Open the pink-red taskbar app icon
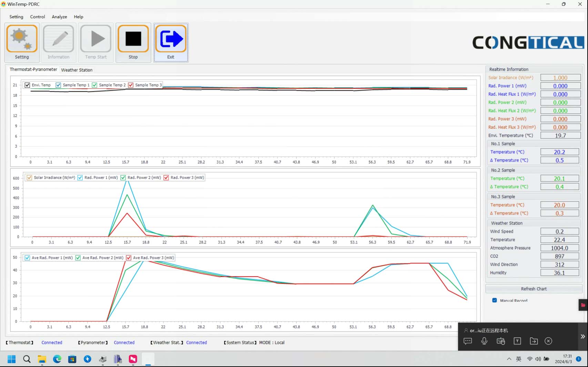The width and height of the screenshot is (588, 367). pos(133,359)
